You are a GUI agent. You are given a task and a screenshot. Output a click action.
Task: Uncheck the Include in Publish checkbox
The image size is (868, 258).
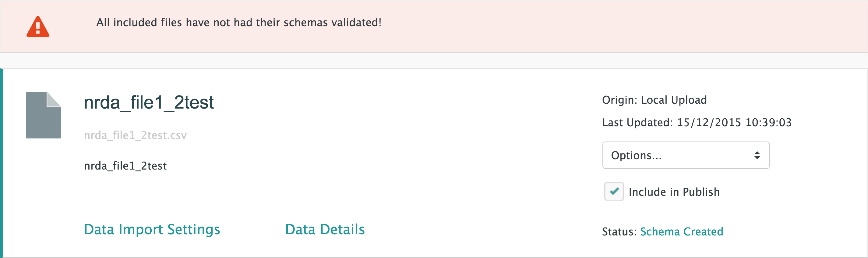tap(614, 192)
